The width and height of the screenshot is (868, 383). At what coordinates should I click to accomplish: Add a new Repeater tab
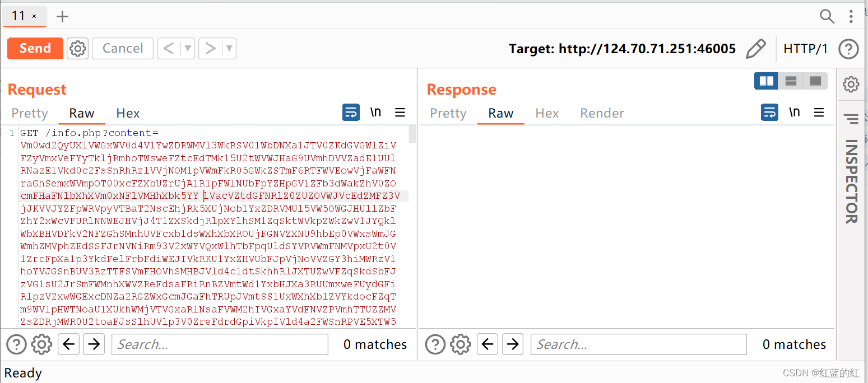(x=62, y=16)
